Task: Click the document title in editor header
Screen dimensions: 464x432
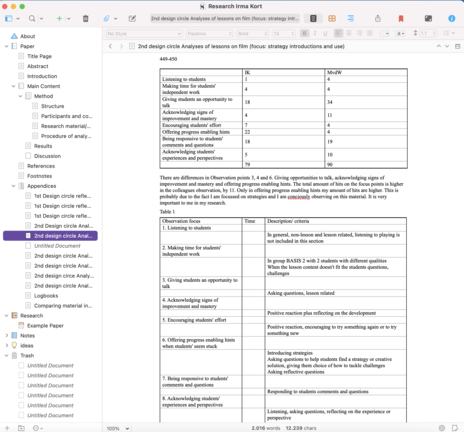Action: (241, 46)
